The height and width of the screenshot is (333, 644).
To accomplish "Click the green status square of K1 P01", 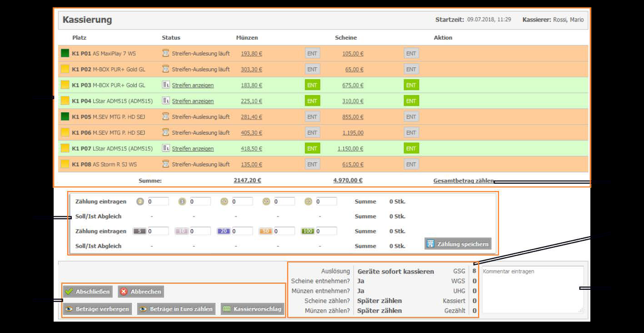I will pyautogui.click(x=65, y=54).
